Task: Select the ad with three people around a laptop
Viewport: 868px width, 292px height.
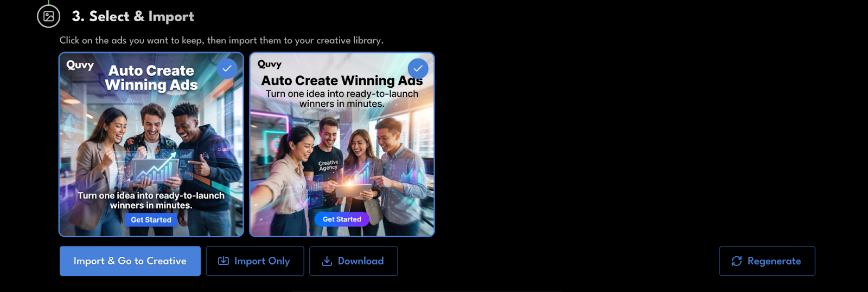Action: pyautogui.click(x=151, y=145)
